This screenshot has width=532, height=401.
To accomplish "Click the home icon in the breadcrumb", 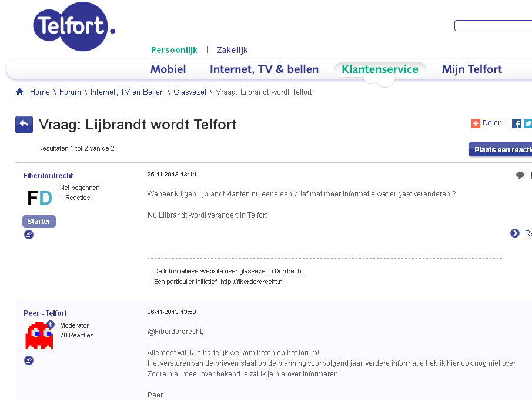I will pyautogui.click(x=19, y=92).
